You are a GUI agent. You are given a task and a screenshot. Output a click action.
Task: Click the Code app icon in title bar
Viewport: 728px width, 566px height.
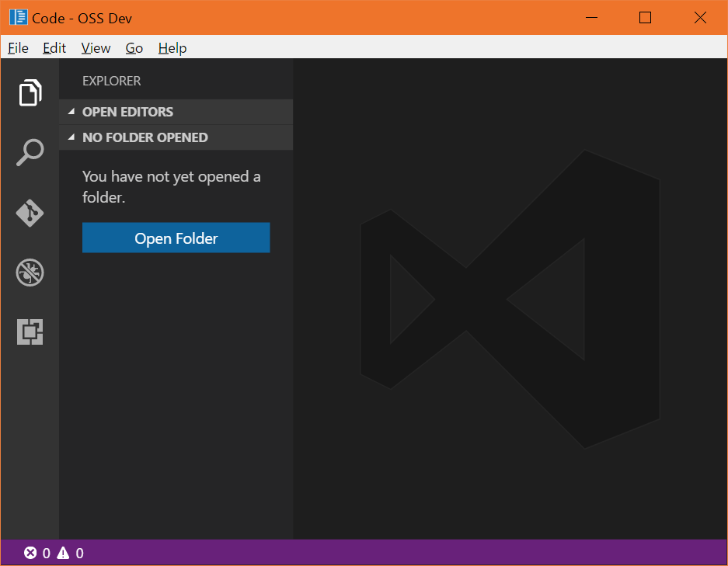point(19,18)
